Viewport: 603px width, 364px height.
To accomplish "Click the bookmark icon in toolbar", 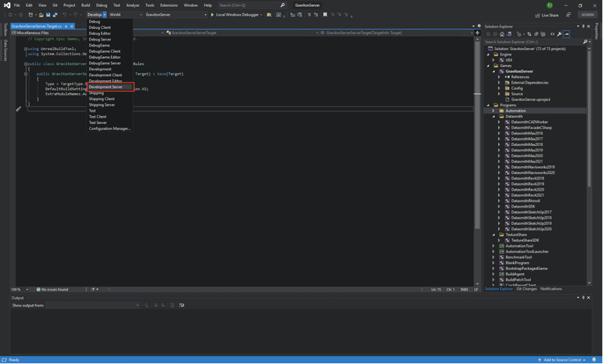I will pos(325,14).
